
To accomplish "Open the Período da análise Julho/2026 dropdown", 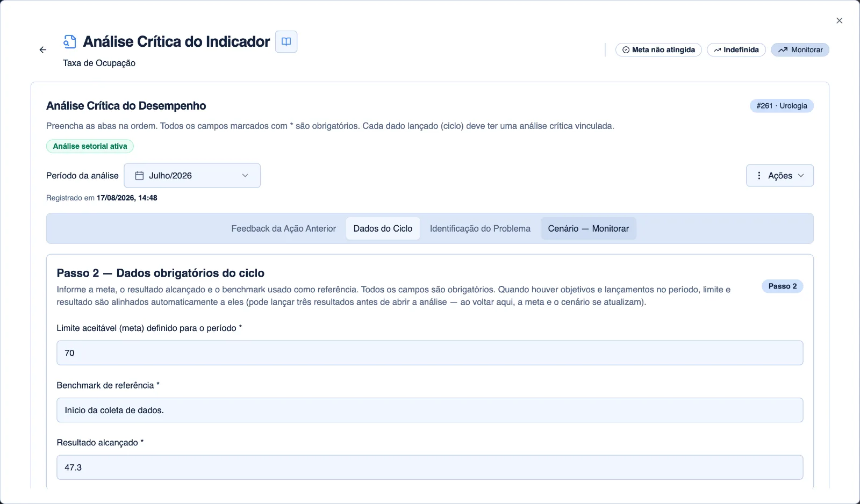I will point(192,176).
